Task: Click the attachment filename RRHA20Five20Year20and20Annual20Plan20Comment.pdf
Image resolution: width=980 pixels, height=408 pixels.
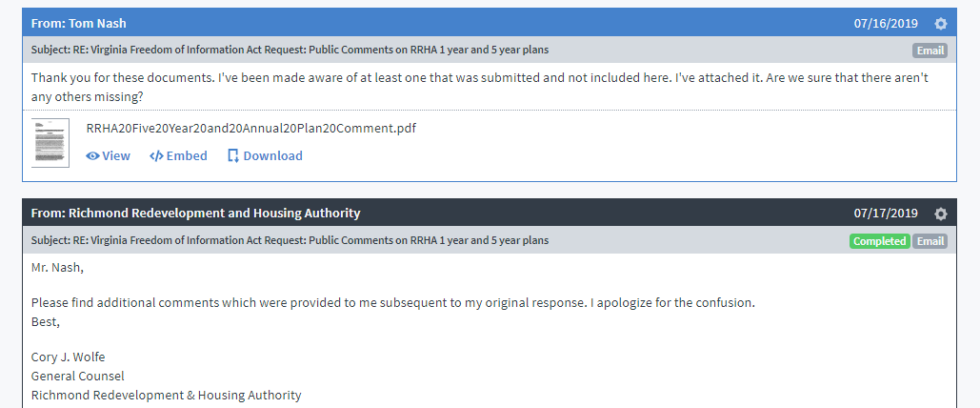Action: pyautogui.click(x=251, y=129)
